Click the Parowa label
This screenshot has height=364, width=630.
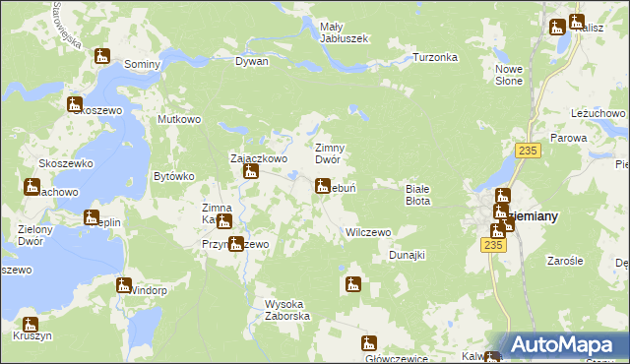(569, 138)
